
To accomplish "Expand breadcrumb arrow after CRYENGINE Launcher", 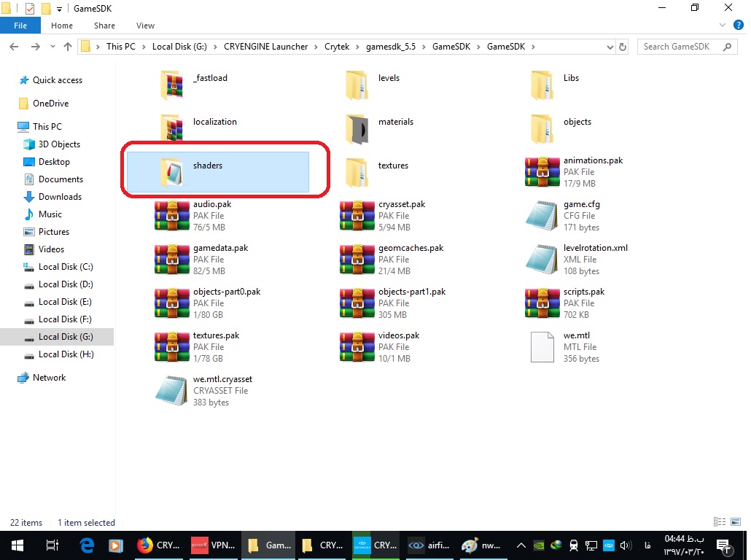I will pyautogui.click(x=316, y=47).
